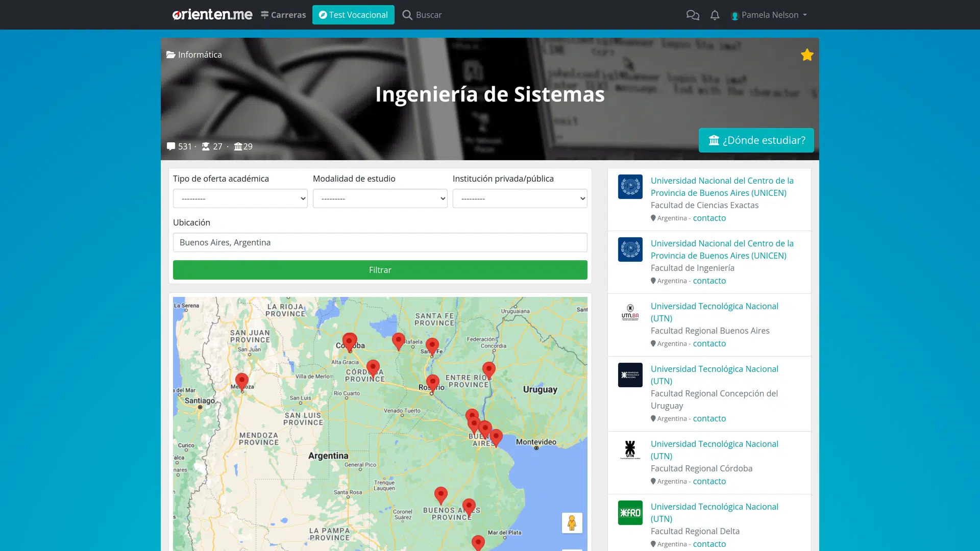This screenshot has width=980, height=551.
Task: Apply filters with the Filtrar button
Action: point(380,270)
